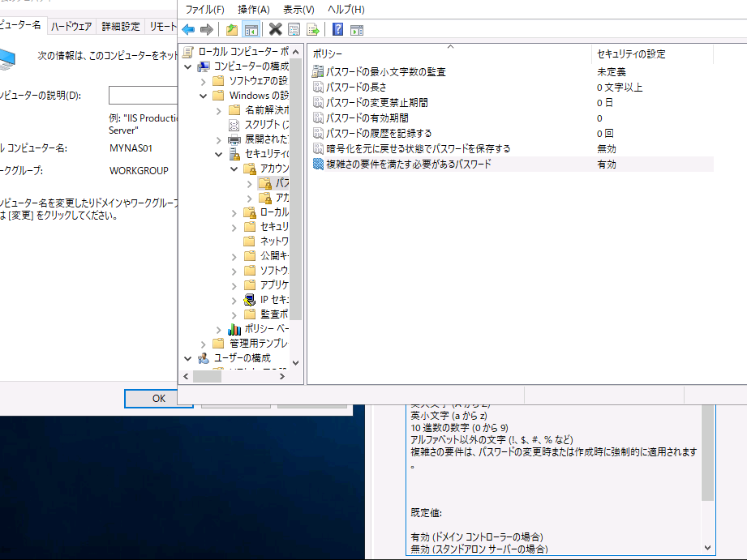Toggle the Show/Hide Action Pane icon
This screenshot has width=747, height=560.
click(x=356, y=30)
